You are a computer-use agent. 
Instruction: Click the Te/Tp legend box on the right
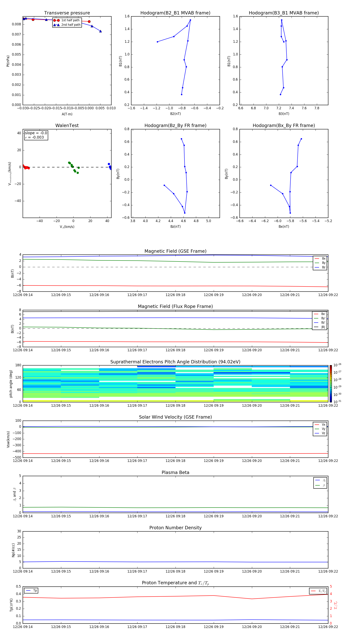pos(318,591)
